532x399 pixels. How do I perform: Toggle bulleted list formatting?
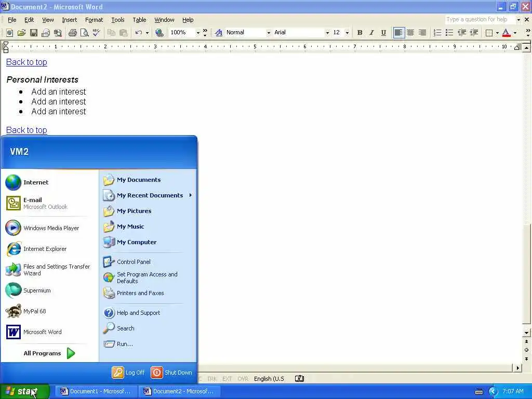pyautogui.click(x=449, y=33)
